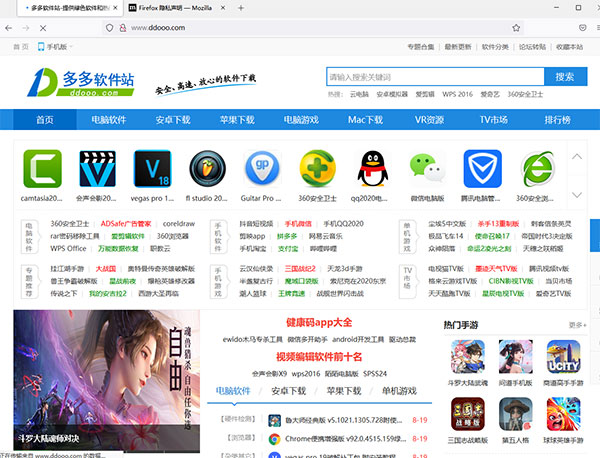Image resolution: width=600 pixels, height=458 pixels.
Task: Open the 最新更新 top link
Action: click(x=458, y=47)
